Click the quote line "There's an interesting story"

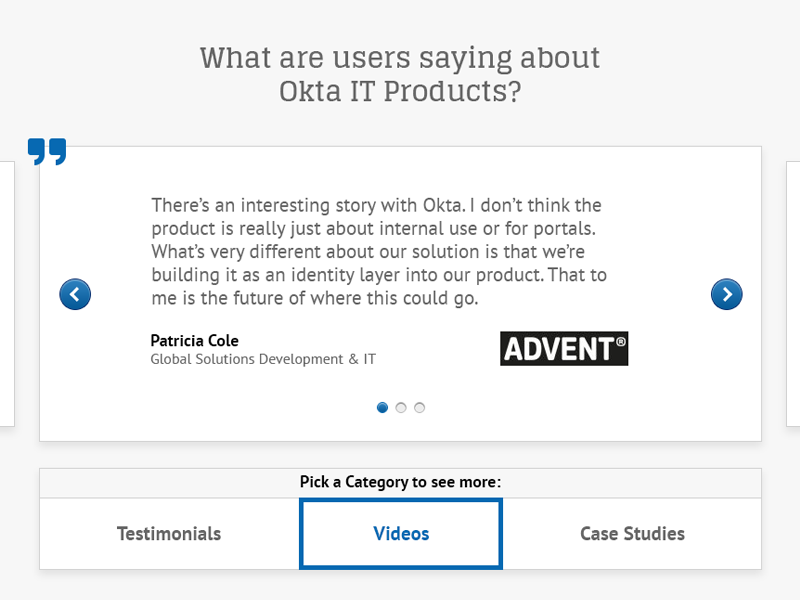(376, 205)
